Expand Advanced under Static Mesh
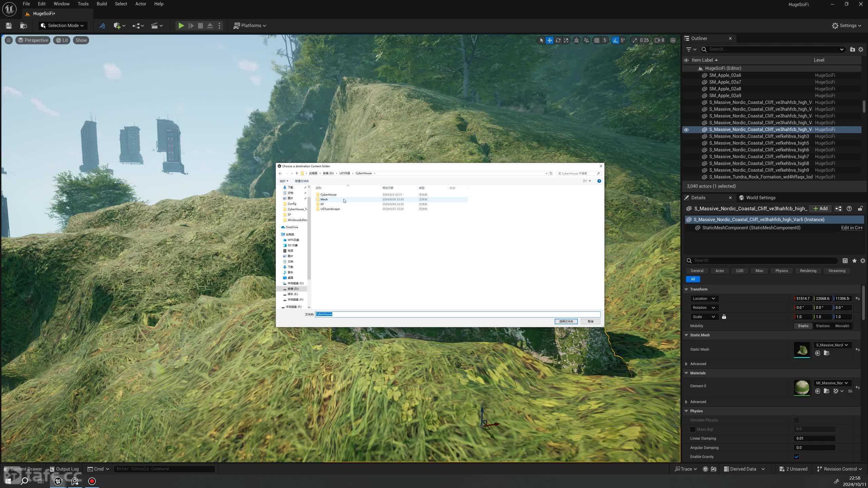Image resolution: width=868 pixels, height=488 pixels. 686,364
